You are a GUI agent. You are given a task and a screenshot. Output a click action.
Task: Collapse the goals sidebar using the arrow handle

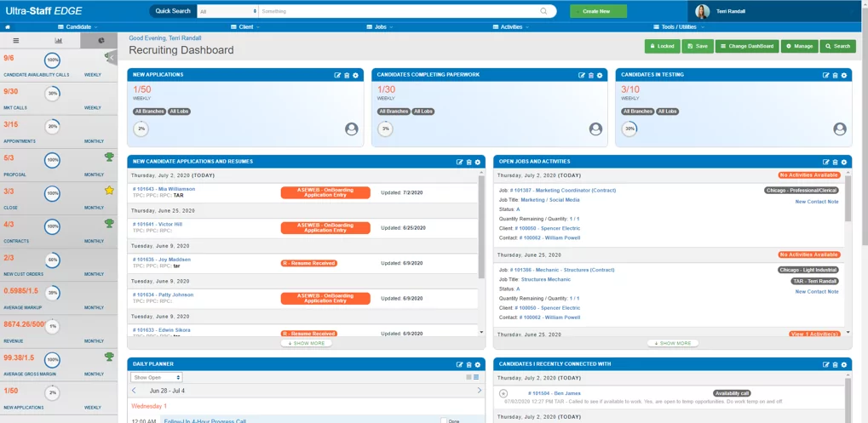pos(112,58)
